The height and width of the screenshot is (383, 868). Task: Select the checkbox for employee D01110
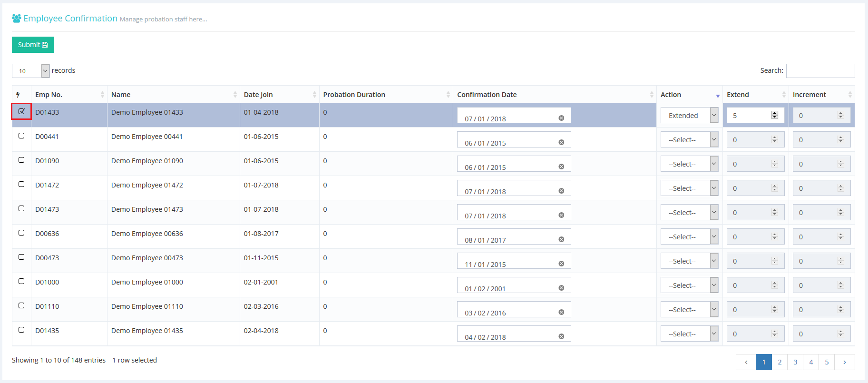(21, 305)
